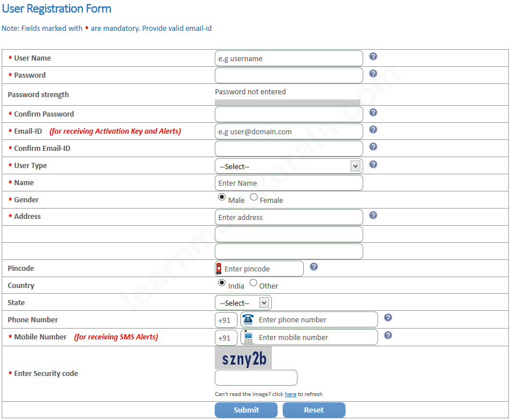Image resolution: width=510 pixels, height=420 pixels.
Task: Click help icon next to Phone Number
Action: [388, 318]
